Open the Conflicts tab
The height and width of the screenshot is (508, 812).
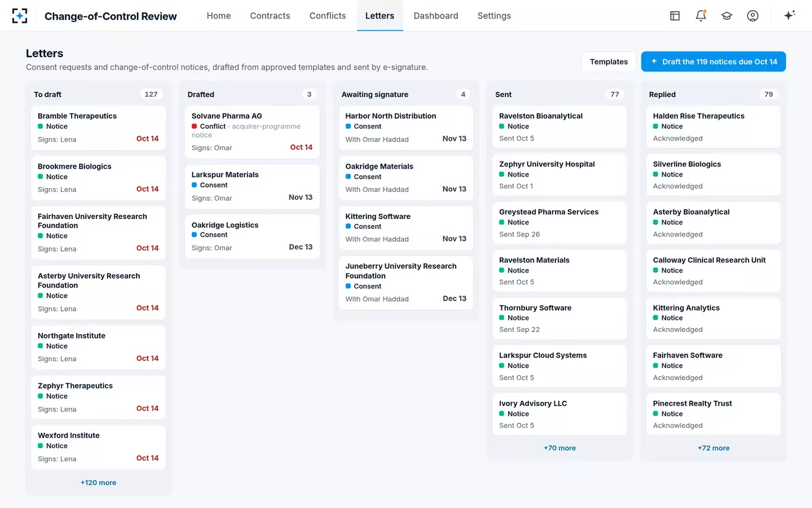pos(328,16)
